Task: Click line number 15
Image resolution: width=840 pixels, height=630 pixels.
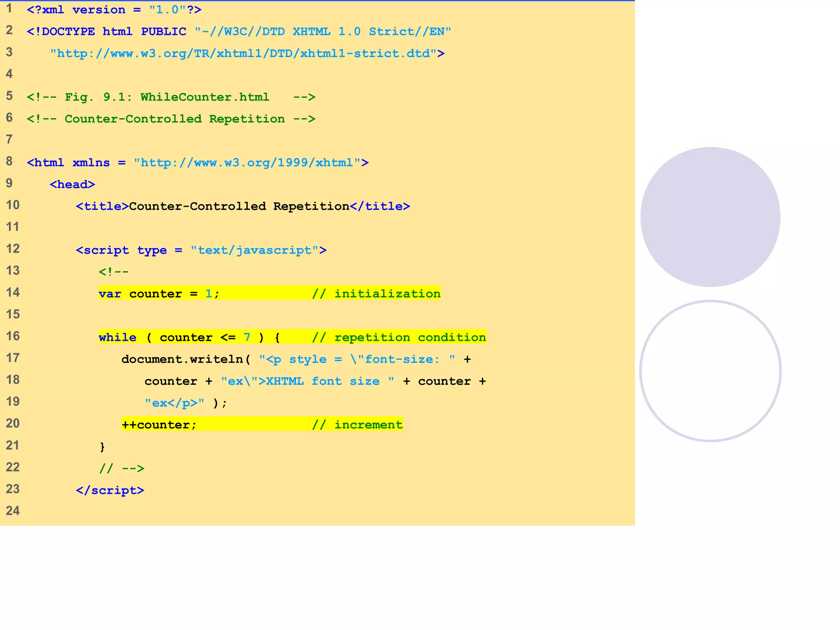Action: tap(13, 314)
